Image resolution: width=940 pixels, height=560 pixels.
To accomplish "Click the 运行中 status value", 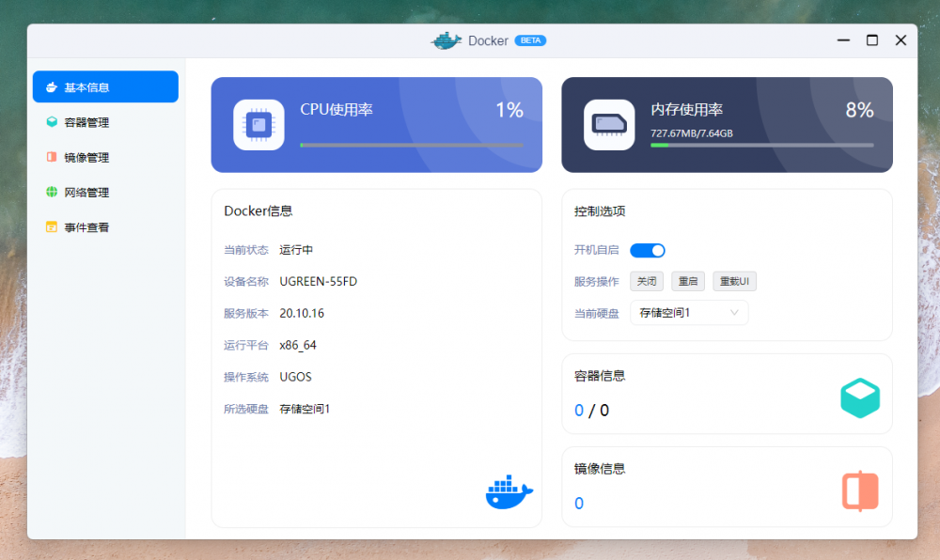I will click(x=296, y=250).
